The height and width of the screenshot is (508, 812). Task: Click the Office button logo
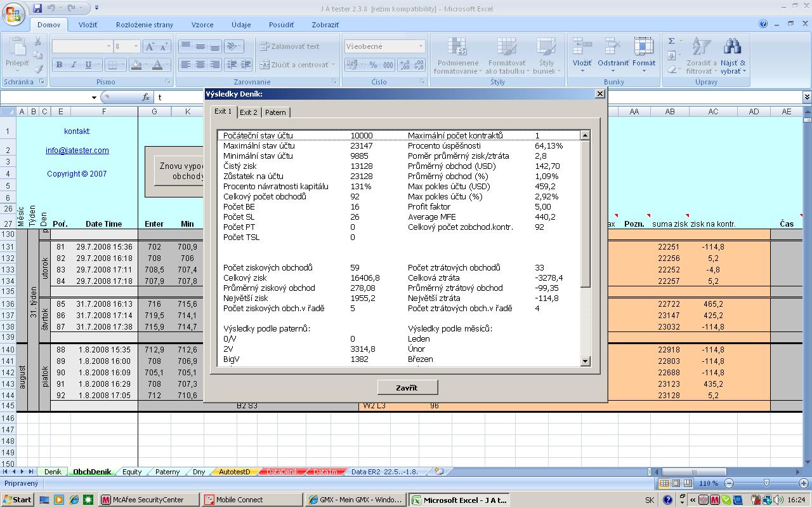click(14, 13)
